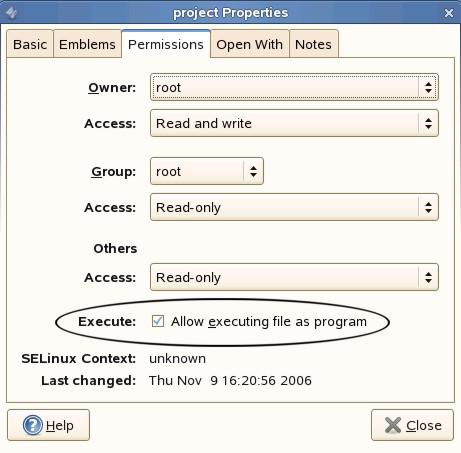Open the Owner dropdown showing root
This screenshot has height=453, width=461.
coord(294,87)
